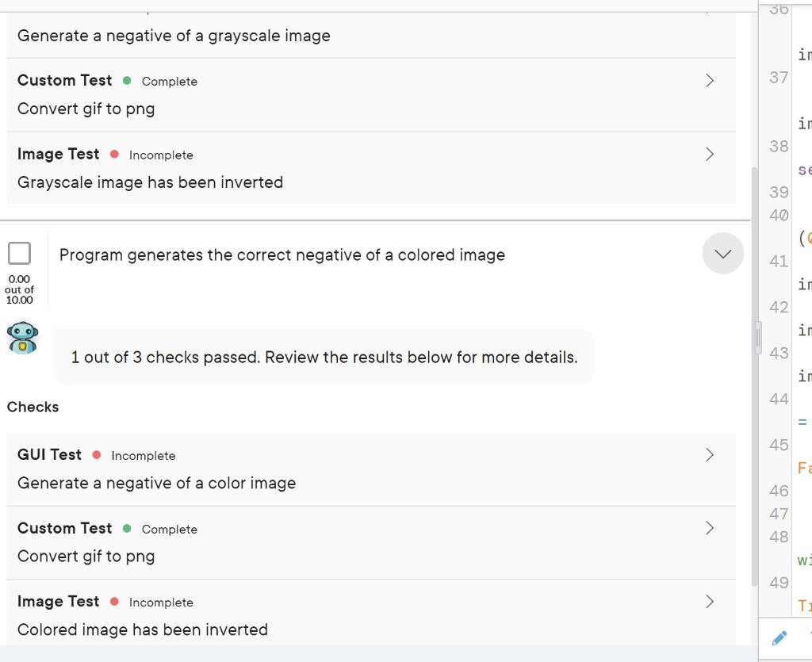The image size is (812, 662).
Task: Expand 'Generate a negative of a color image' row
Action: click(x=371, y=469)
